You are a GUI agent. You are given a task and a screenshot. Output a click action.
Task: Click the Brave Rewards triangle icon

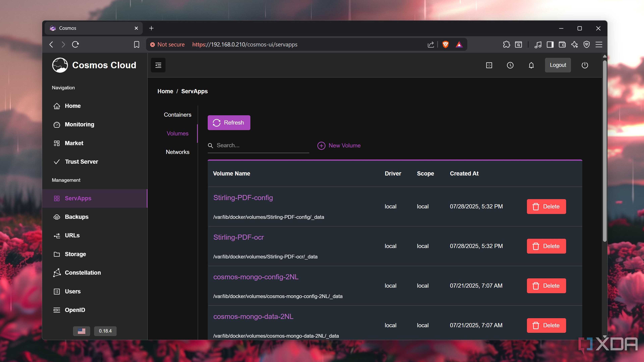pos(459,44)
